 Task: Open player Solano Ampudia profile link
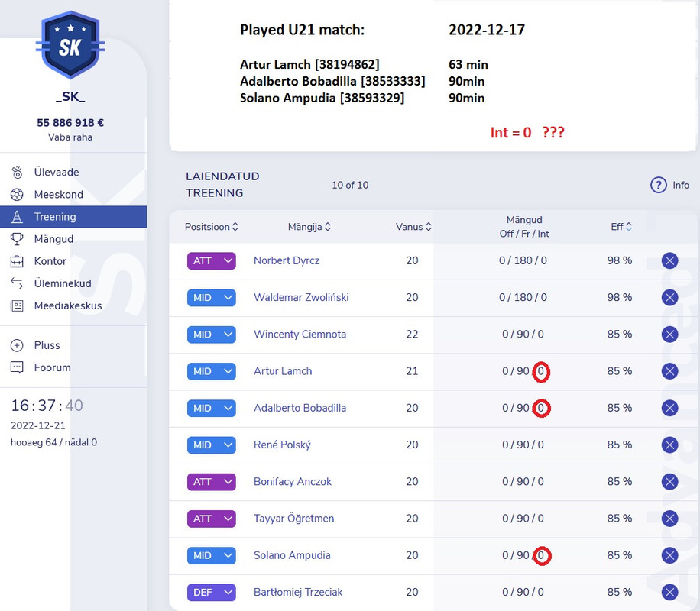click(292, 556)
